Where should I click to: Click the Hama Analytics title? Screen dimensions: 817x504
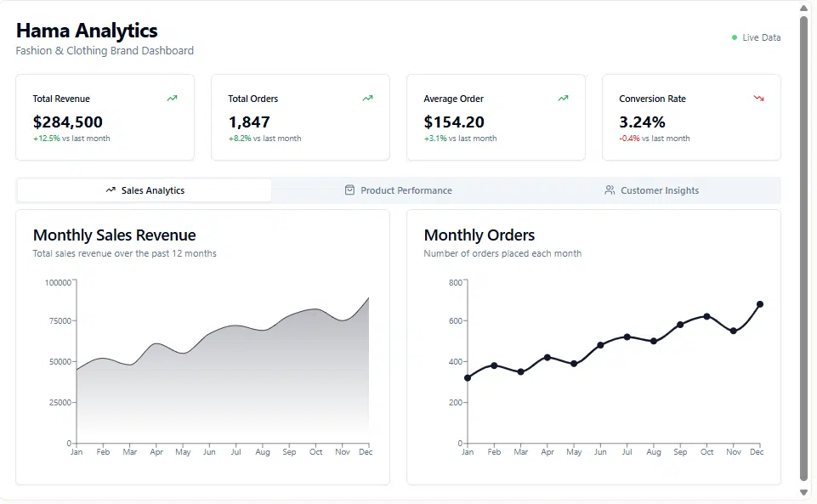(87, 31)
